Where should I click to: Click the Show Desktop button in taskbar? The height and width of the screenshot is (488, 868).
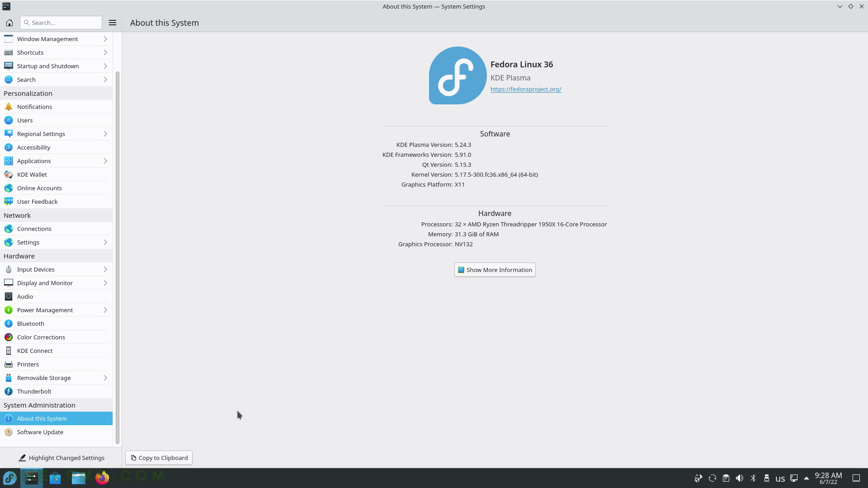tap(856, 478)
